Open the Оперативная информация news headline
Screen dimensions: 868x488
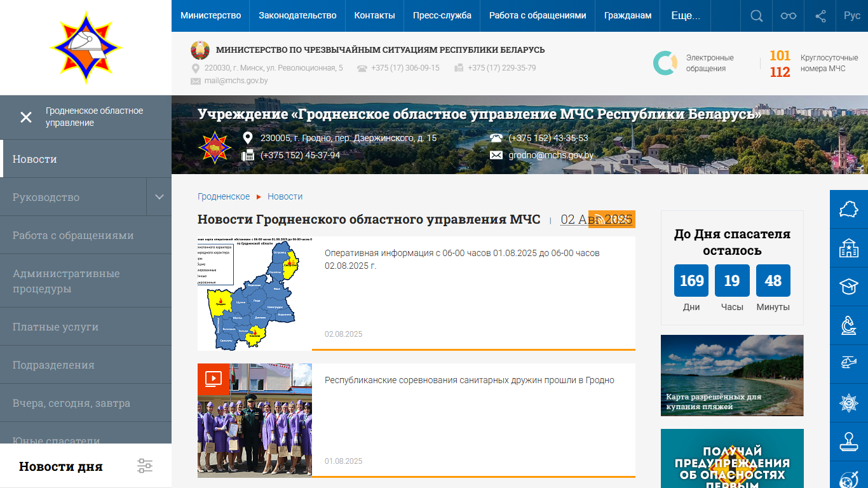click(x=462, y=259)
